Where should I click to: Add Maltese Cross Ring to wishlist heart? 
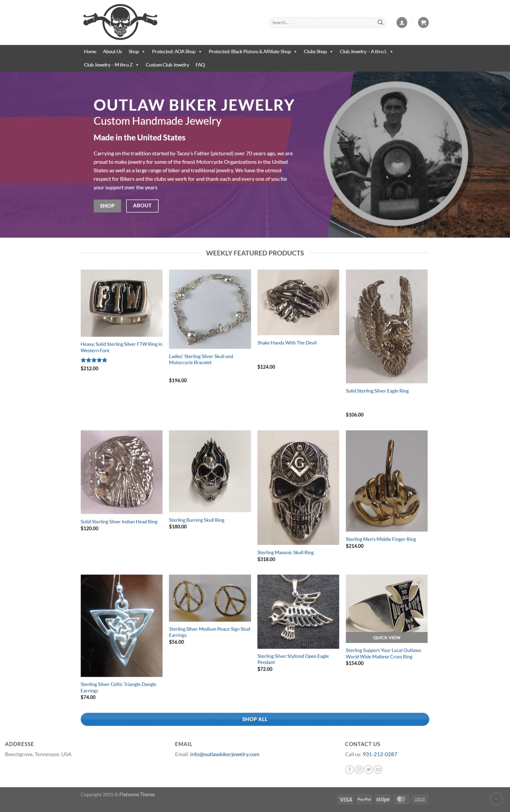[418, 583]
